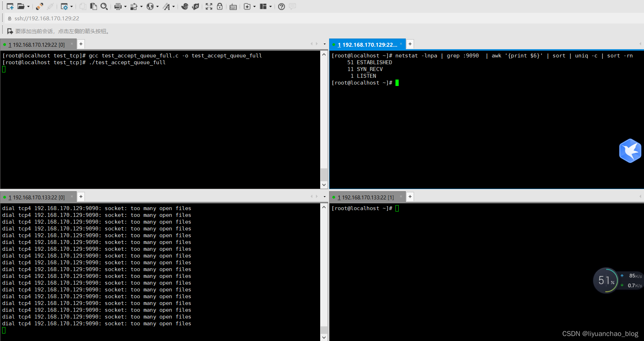Click the Reconnect plug icon
This screenshot has width=644, height=341.
coord(40,6)
